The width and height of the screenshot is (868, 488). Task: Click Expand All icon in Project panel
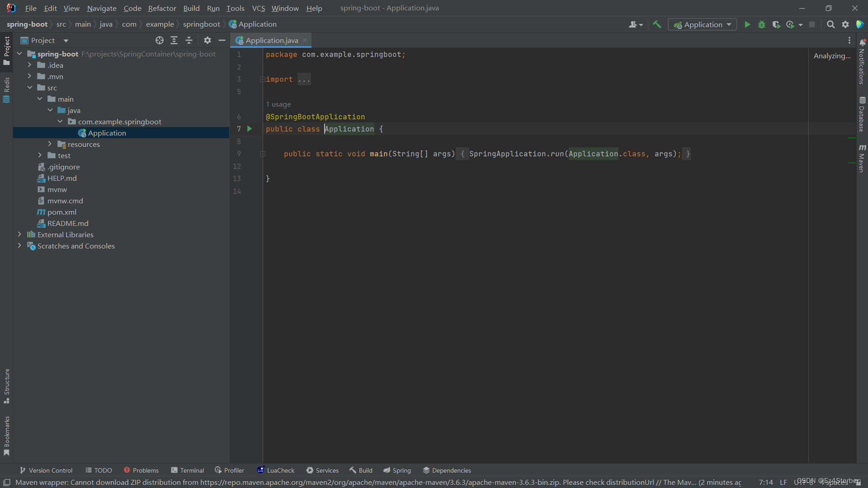click(174, 40)
